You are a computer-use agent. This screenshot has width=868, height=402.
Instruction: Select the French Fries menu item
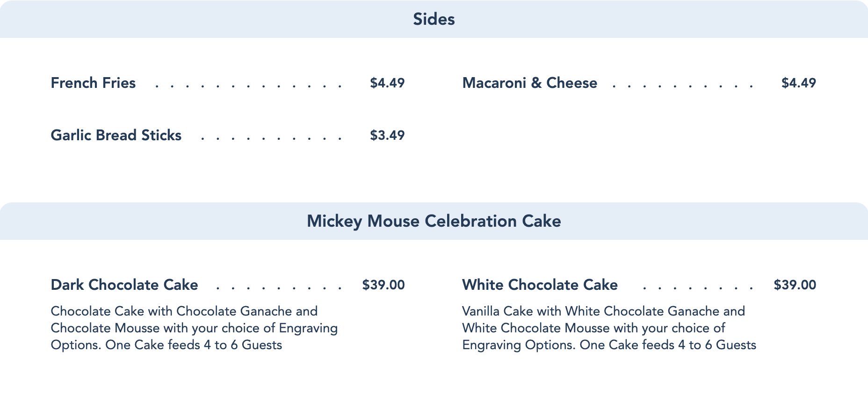click(x=93, y=83)
